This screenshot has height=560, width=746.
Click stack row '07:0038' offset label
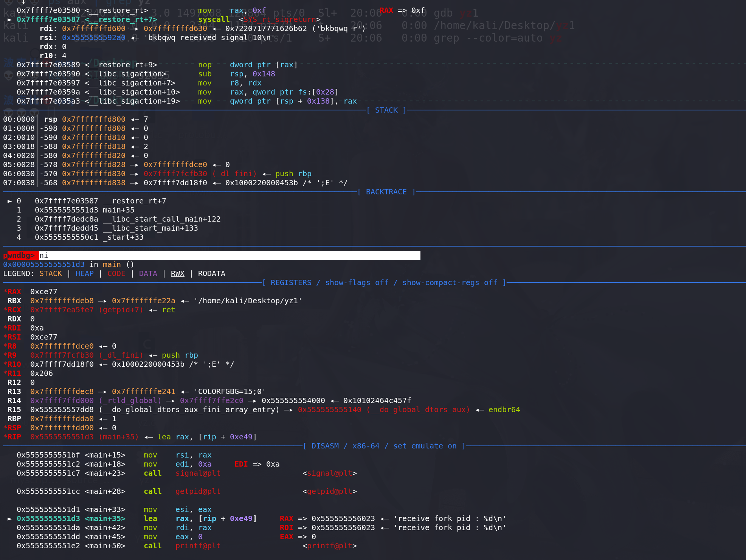tap(19, 183)
